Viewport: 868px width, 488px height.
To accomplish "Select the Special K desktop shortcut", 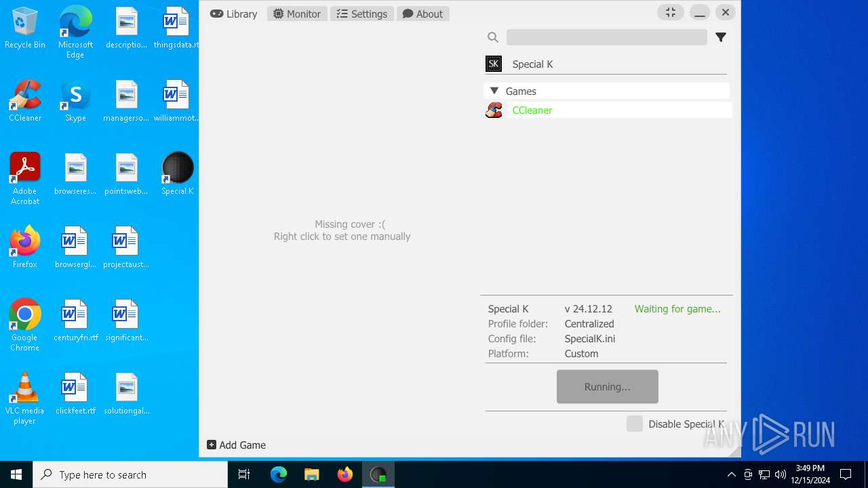I will coord(178,174).
